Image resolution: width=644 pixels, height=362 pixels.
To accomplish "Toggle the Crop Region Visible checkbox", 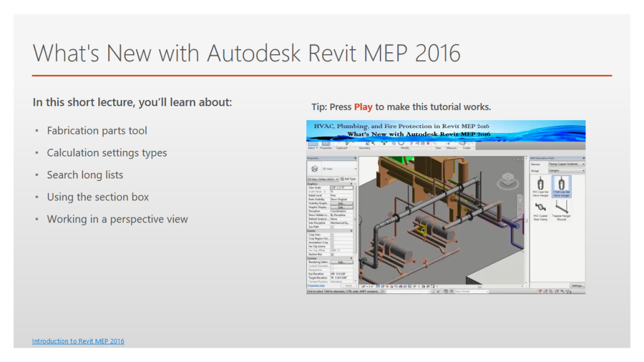I will coord(332,239).
